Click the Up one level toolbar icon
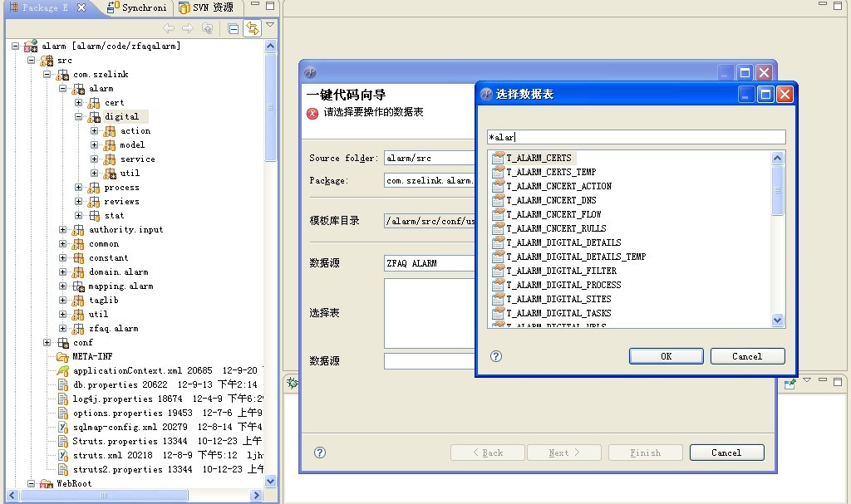This screenshot has height=504, width=851. [207, 28]
